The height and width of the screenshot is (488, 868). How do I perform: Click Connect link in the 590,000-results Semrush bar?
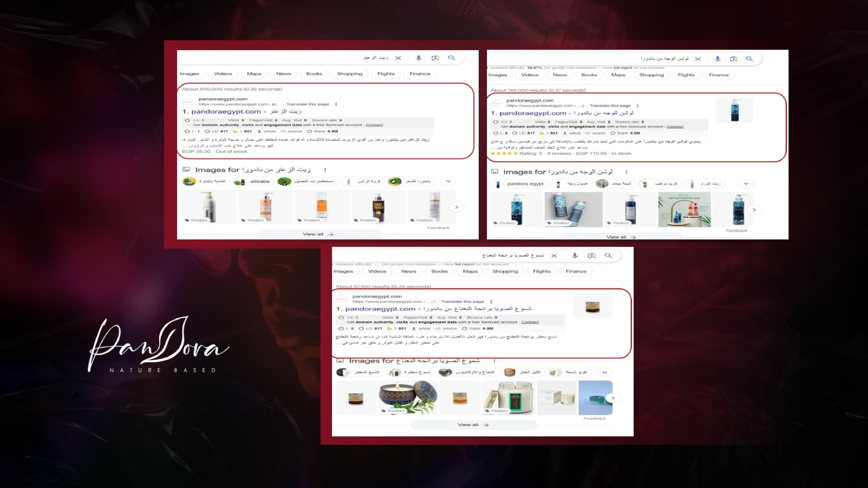pyautogui.click(x=374, y=125)
